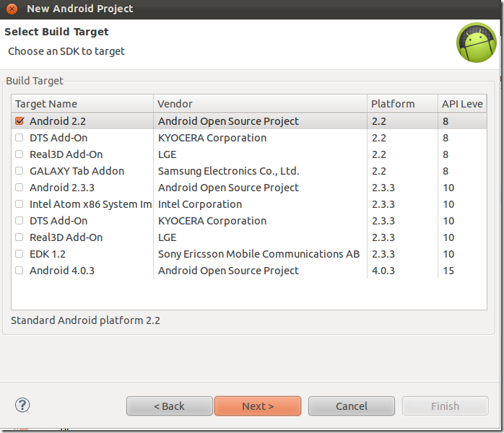Uncheck the Android 2.2 target checkbox

19,121
